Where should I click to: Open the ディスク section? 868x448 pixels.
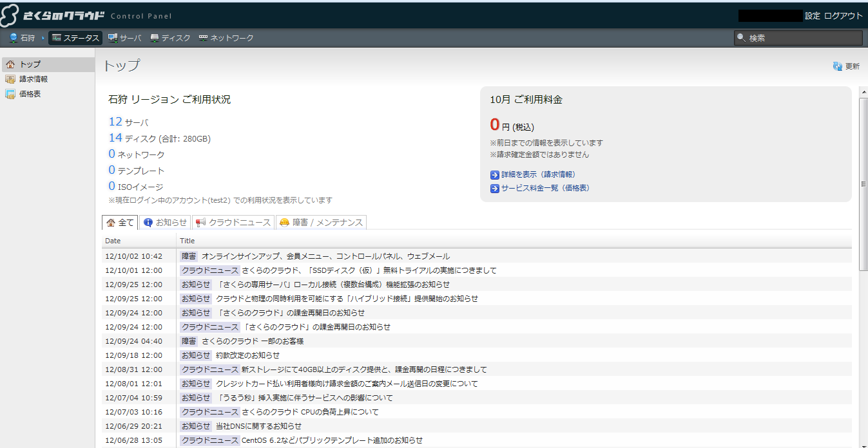click(x=171, y=38)
